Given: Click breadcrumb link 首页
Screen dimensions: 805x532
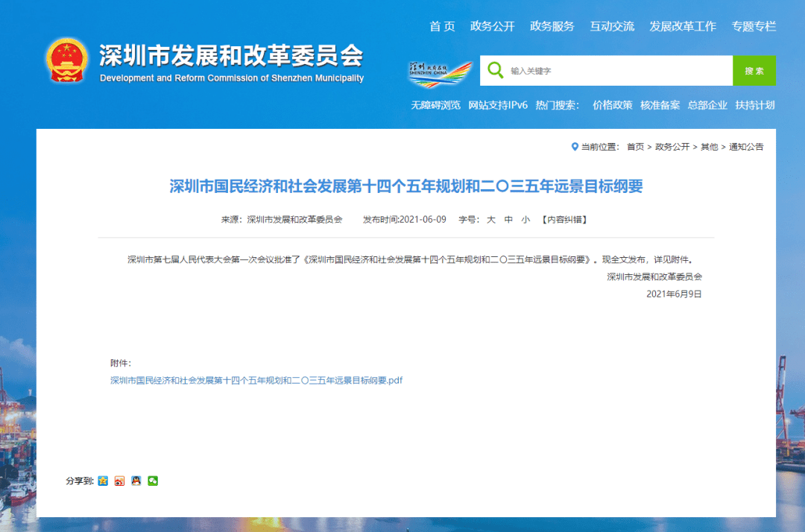Looking at the screenshot, I should click(x=635, y=147).
